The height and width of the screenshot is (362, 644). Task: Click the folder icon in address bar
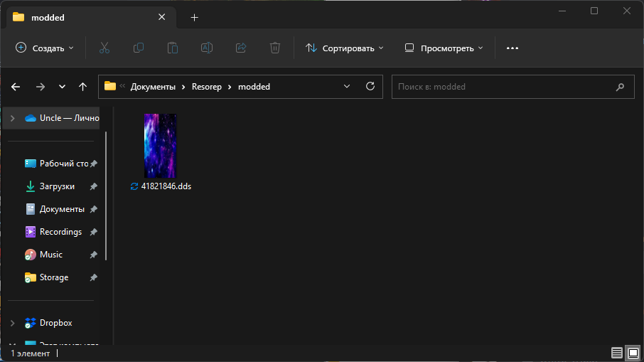pos(110,86)
